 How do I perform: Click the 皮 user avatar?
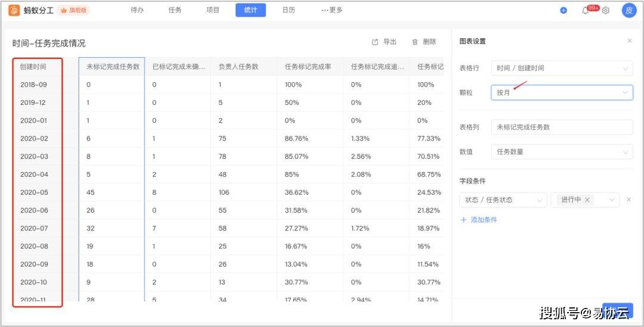click(629, 10)
